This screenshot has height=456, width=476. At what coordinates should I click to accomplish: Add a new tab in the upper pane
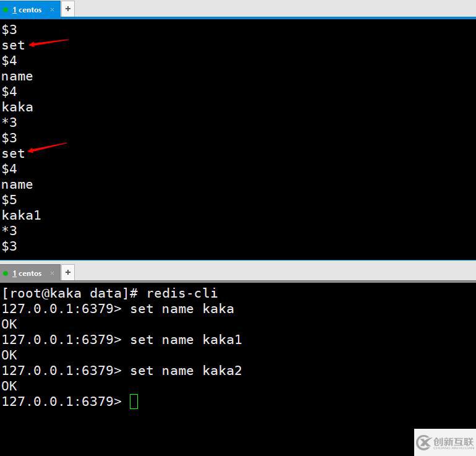tap(68, 9)
